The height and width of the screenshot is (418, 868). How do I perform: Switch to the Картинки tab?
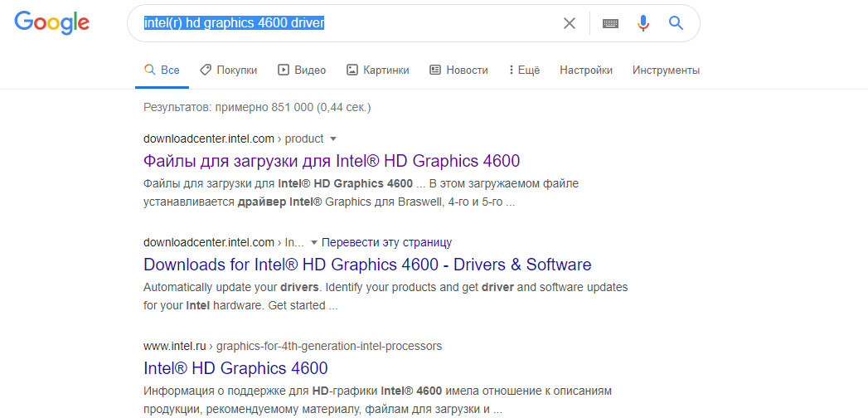click(x=377, y=70)
